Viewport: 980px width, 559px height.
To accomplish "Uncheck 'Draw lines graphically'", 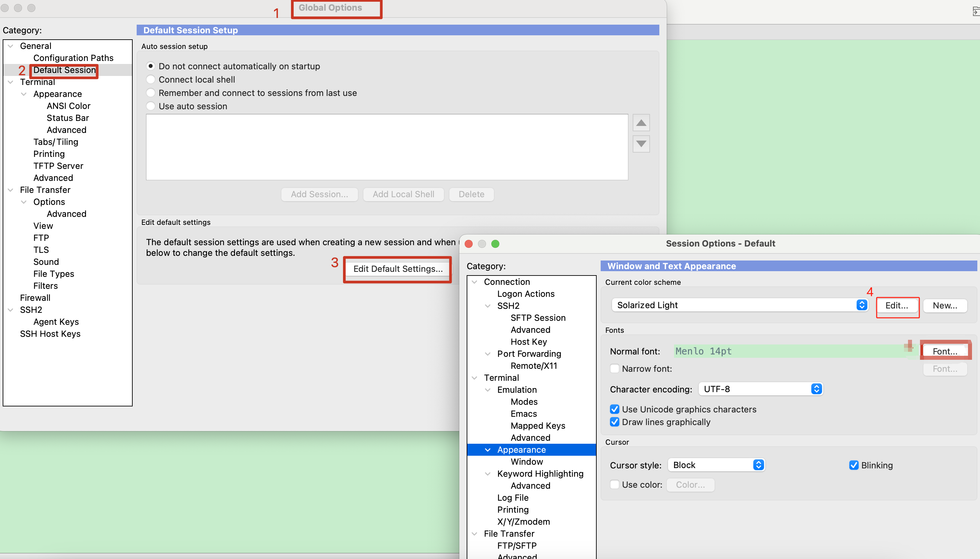I will [614, 422].
